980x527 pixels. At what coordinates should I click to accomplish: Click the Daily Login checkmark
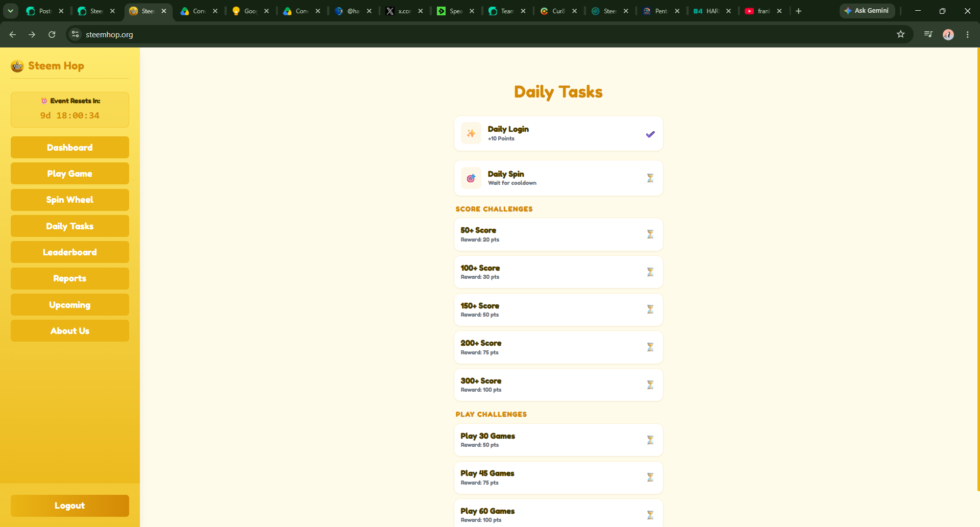[650, 134]
